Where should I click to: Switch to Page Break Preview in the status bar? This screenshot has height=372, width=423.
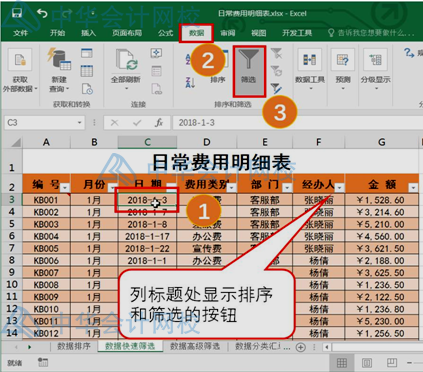(392, 363)
